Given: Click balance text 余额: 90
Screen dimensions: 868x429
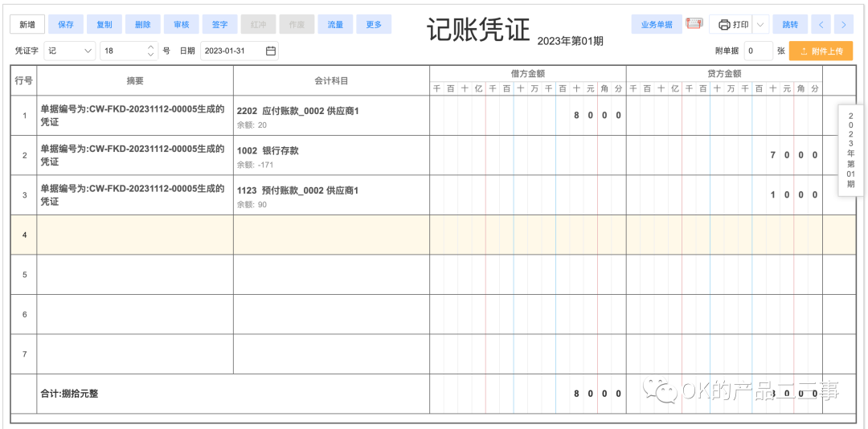Looking at the screenshot, I should [252, 205].
